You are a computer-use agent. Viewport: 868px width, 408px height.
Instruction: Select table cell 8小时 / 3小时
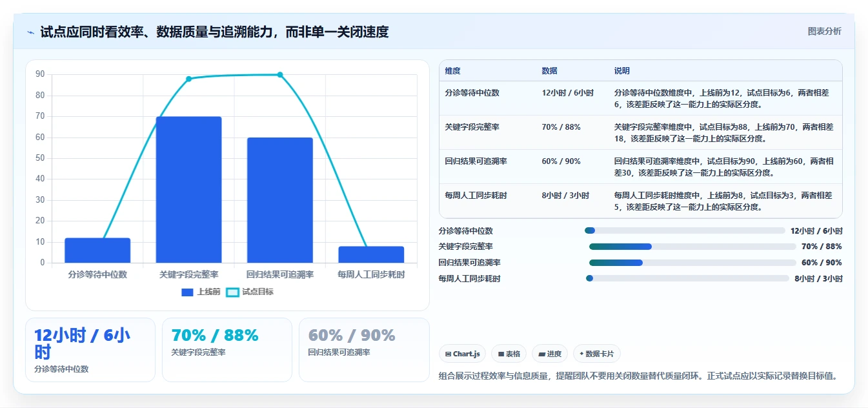coord(565,196)
